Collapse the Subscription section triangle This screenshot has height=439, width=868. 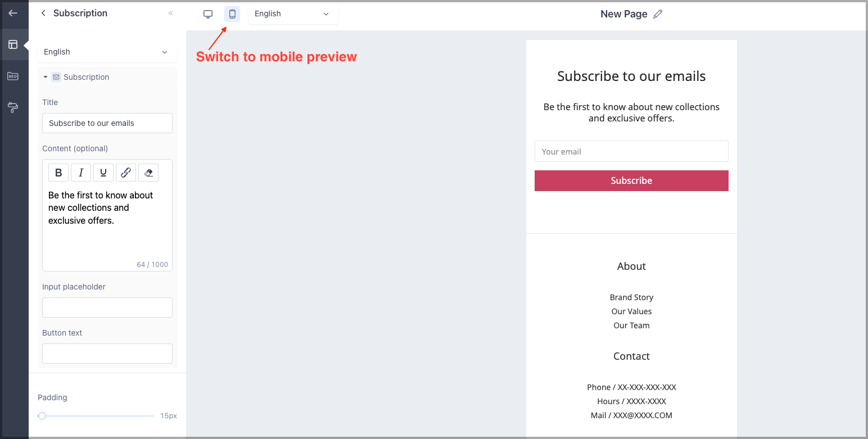[46, 77]
